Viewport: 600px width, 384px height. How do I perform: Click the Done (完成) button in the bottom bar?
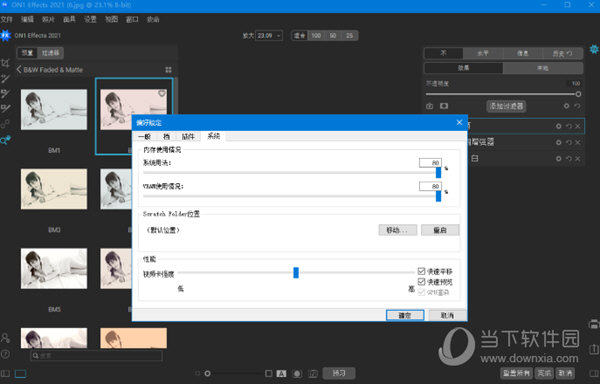(x=544, y=373)
